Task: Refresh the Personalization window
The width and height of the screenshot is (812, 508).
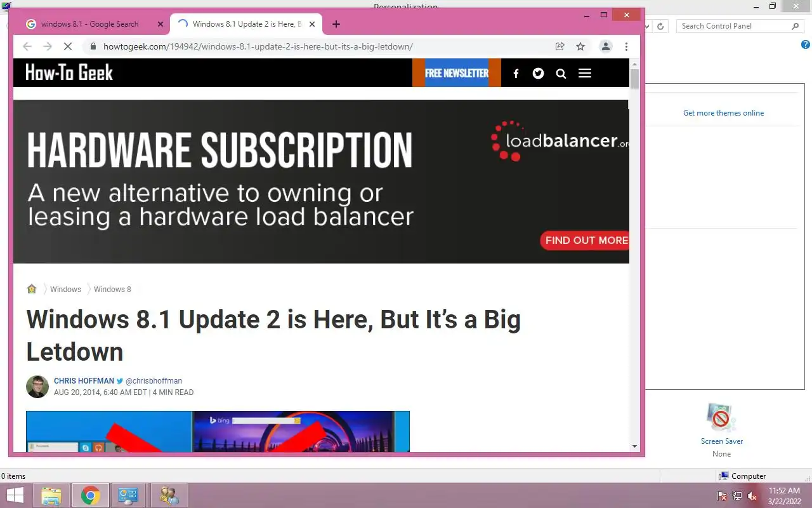Action: tap(660, 26)
